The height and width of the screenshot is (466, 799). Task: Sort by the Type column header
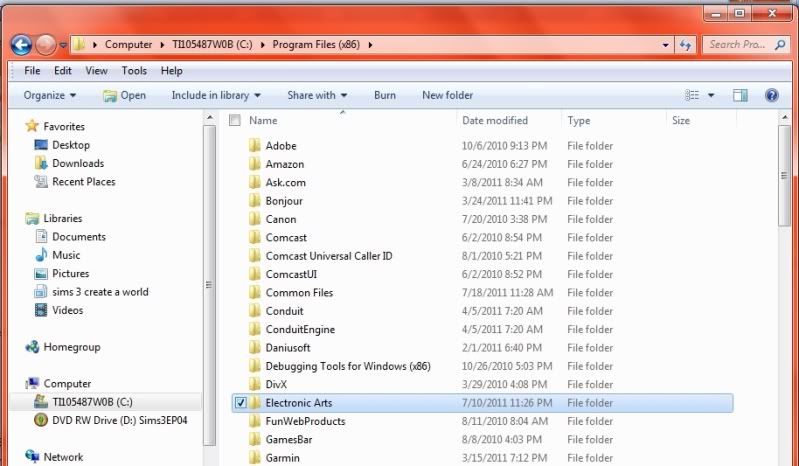[x=578, y=121]
